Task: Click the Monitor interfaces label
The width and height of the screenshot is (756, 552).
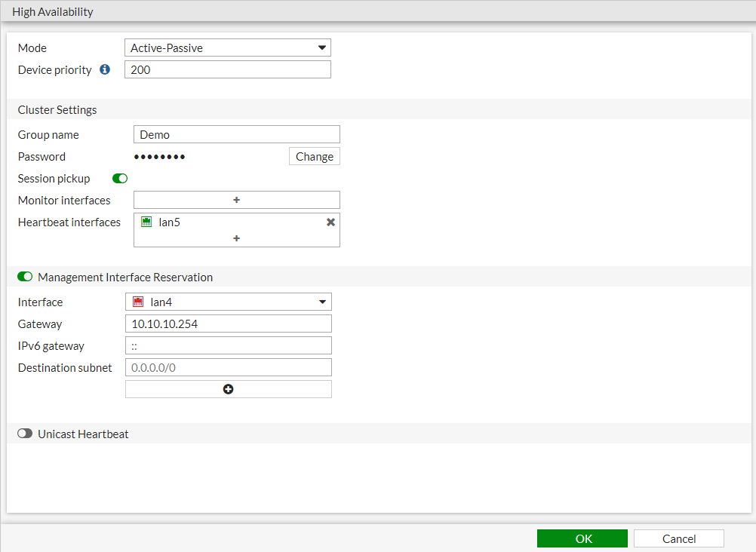Action: click(64, 200)
